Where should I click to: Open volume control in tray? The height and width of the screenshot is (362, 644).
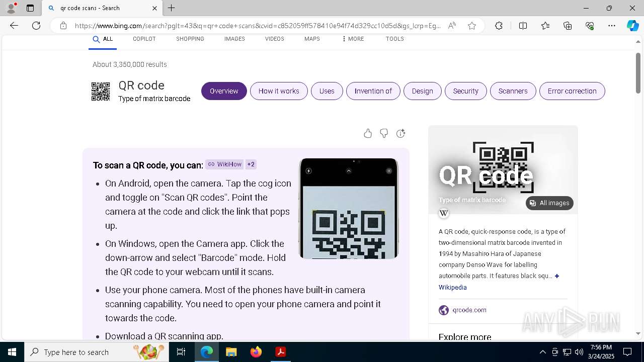tap(579, 352)
